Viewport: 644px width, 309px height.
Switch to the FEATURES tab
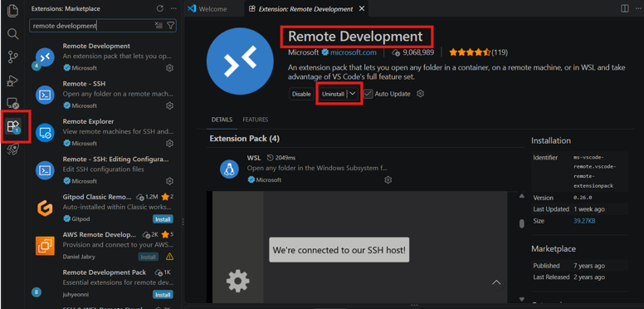(256, 120)
